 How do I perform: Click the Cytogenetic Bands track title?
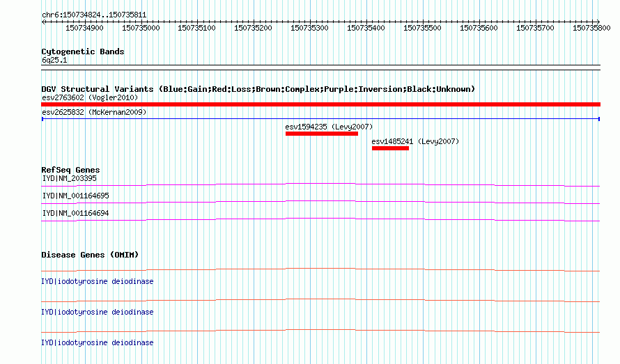(x=83, y=52)
